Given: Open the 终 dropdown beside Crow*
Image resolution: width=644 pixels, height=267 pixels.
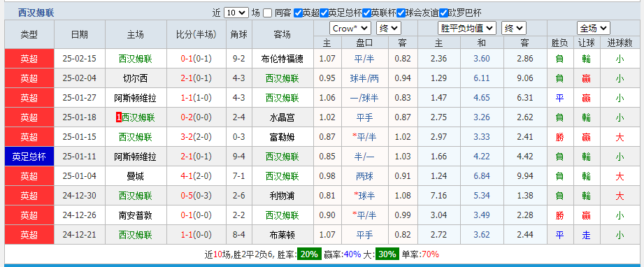Looking at the screenshot, I should coord(389,29).
